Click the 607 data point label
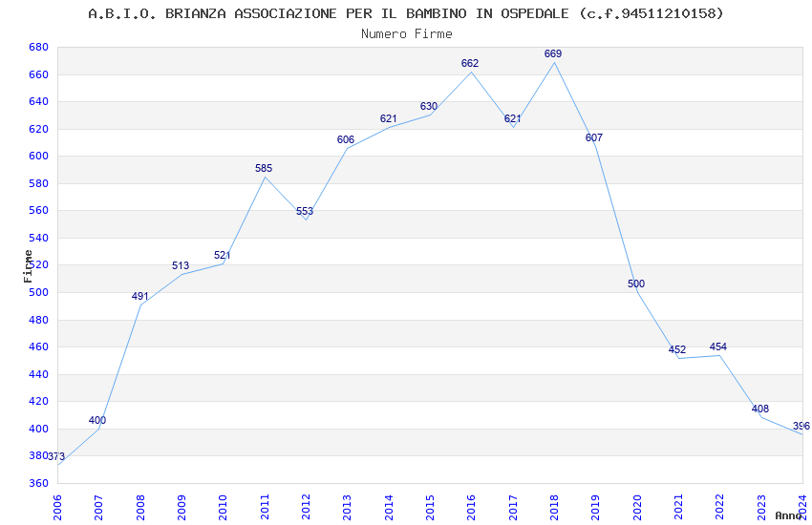The width and height of the screenshot is (812, 525). point(594,138)
